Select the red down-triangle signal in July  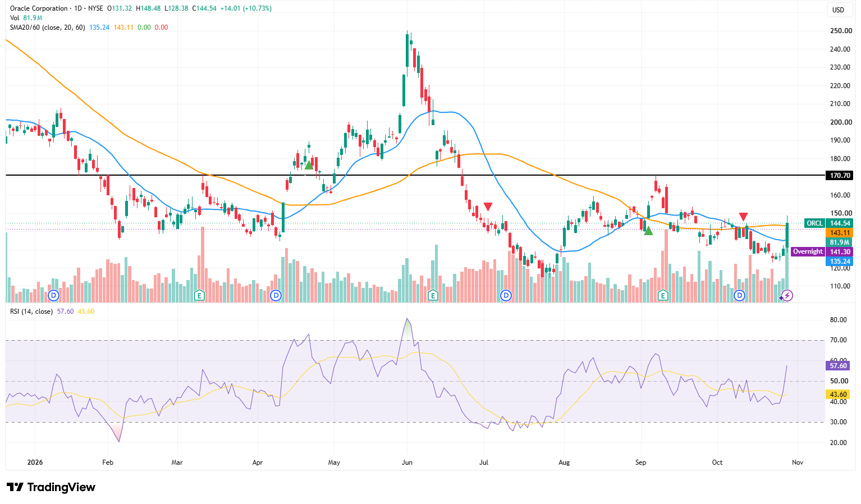488,207
